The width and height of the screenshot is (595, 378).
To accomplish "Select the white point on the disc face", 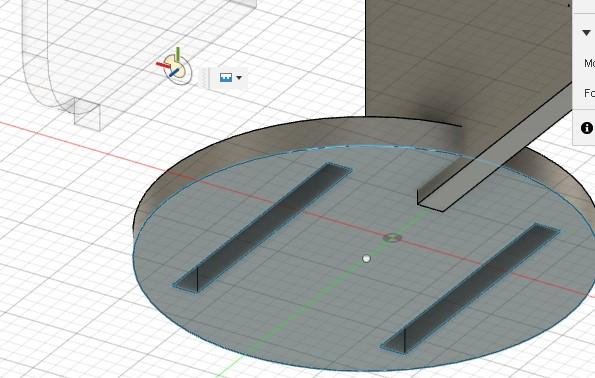I will (x=366, y=259).
